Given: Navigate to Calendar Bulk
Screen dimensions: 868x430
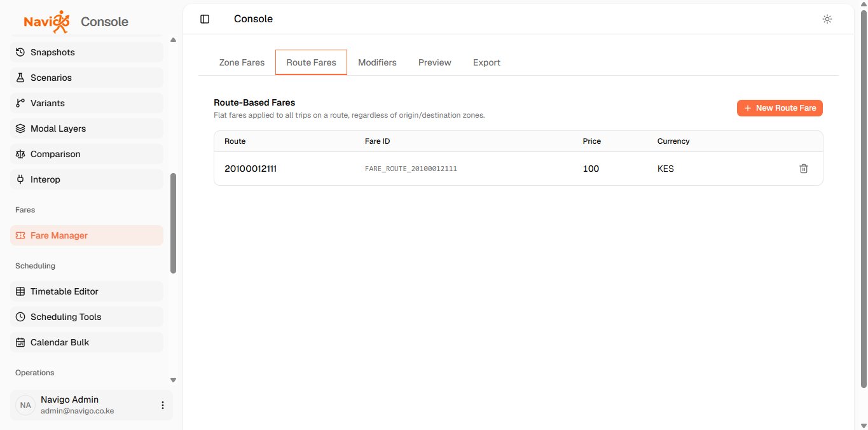Looking at the screenshot, I should point(86,342).
